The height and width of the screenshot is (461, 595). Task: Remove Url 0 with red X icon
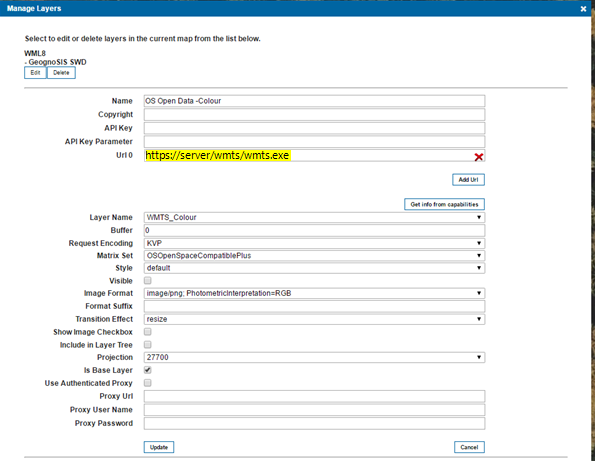click(479, 157)
